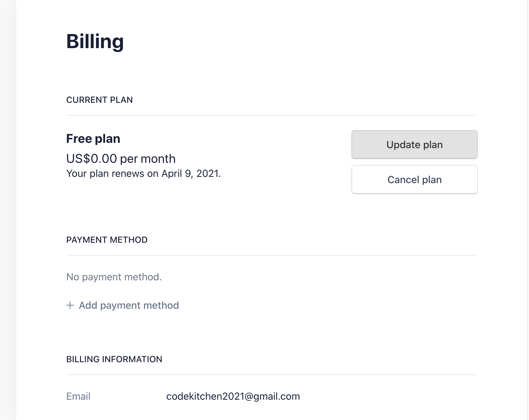Click the empty area below Cancel plan
The height and width of the screenshot is (420, 529).
[414, 212]
